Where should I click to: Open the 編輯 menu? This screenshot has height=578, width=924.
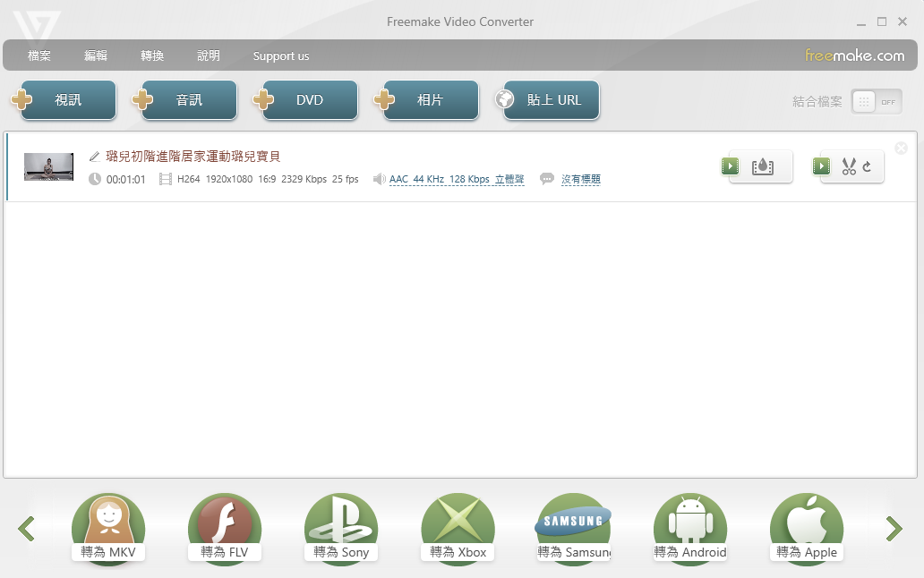point(96,55)
